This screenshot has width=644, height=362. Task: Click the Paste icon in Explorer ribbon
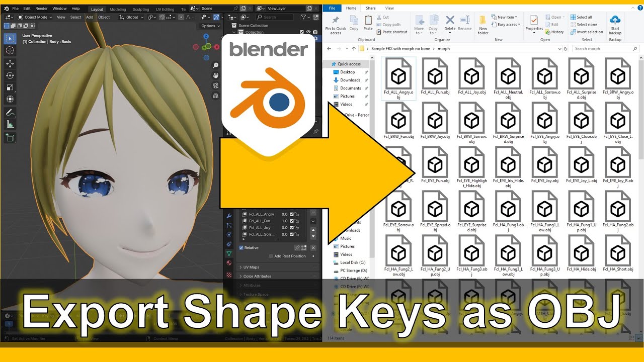pos(368,23)
